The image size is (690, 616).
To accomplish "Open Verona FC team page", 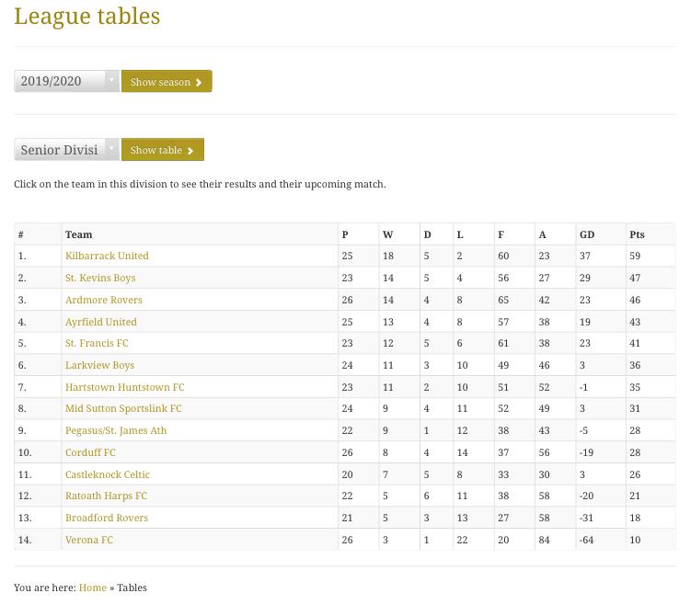I will point(89,540).
